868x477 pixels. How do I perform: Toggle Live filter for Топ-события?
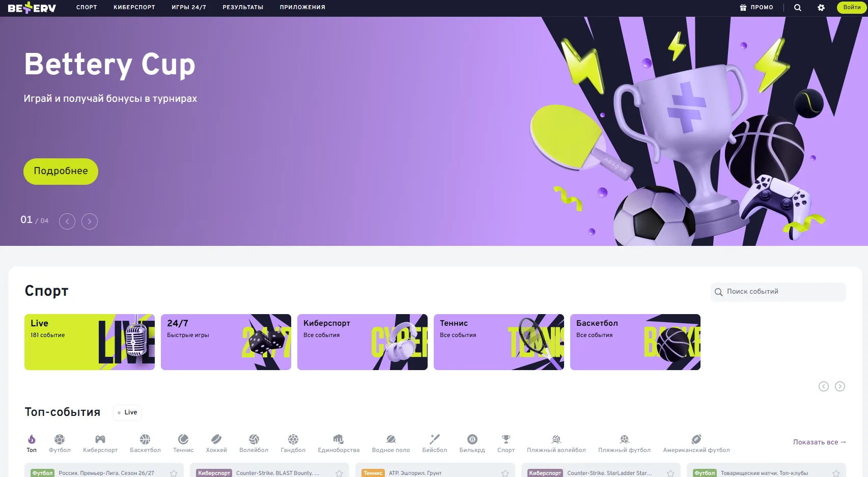(x=127, y=412)
